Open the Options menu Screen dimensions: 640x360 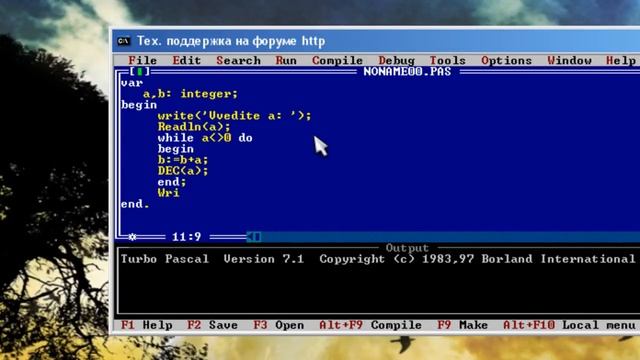(507, 60)
